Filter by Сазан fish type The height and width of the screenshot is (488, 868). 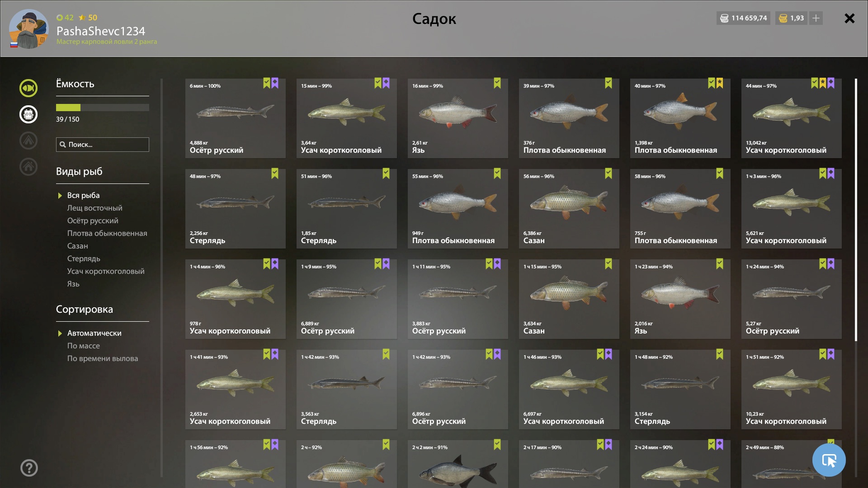pos(78,246)
